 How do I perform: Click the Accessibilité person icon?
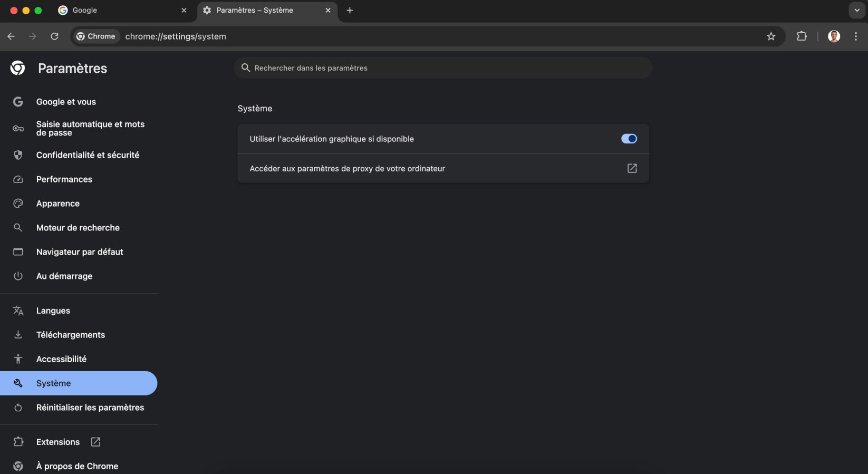[x=18, y=359]
